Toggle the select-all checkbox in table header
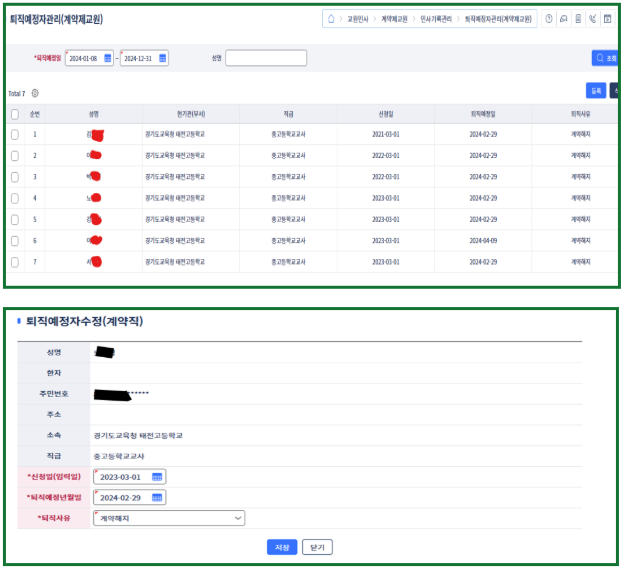The height and width of the screenshot is (571, 621). click(15, 114)
